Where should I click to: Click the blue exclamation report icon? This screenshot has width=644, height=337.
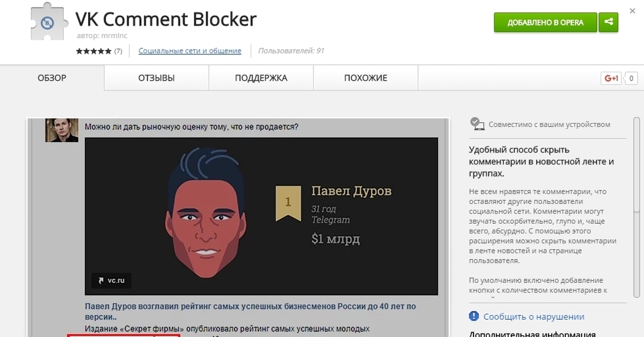point(473,316)
